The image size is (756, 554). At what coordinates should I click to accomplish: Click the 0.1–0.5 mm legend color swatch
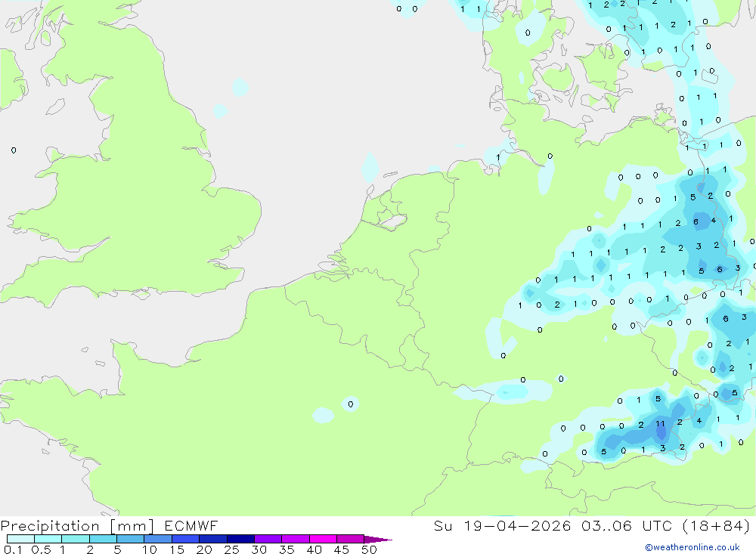point(20,539)
